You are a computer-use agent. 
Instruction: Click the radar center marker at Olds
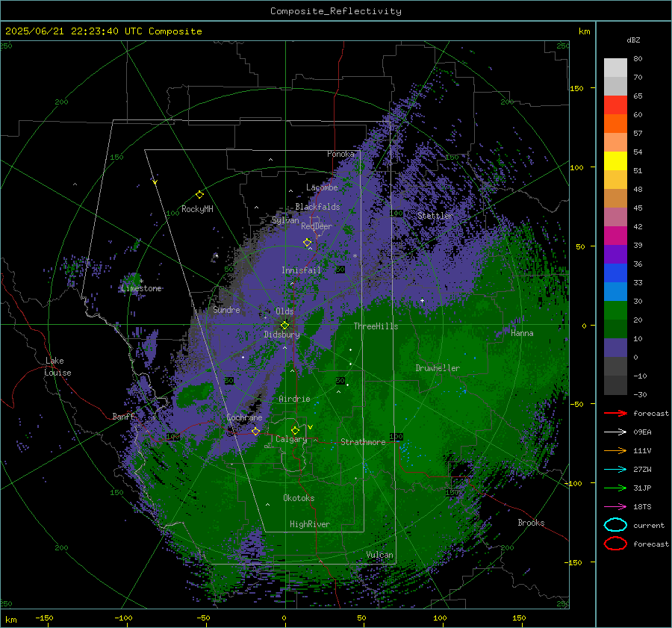[285, 325]
